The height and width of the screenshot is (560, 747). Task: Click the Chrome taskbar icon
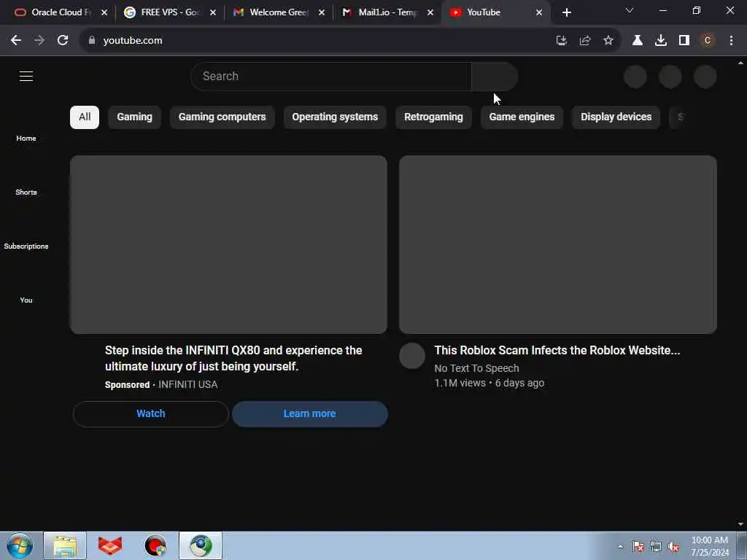[201, 545]
